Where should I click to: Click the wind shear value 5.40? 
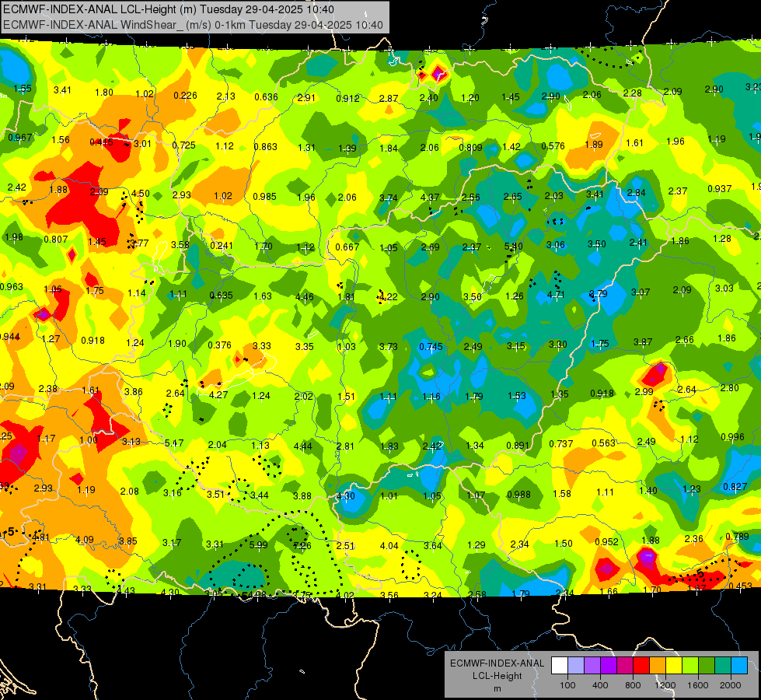pos(514,247)
